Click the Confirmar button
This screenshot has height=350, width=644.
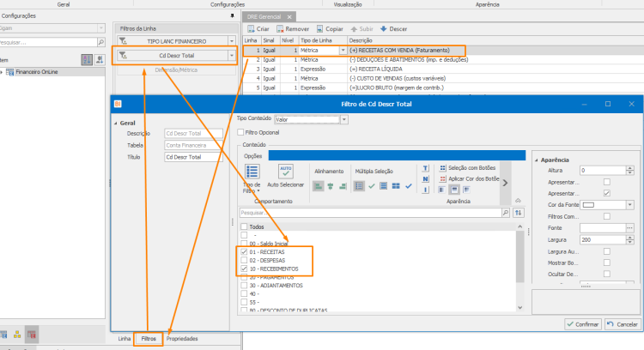(583, 324)
